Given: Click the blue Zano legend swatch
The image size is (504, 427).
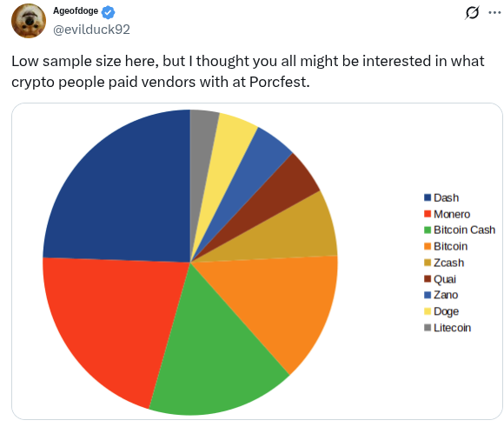Looking at the screenshot, I should click(428, 295).
